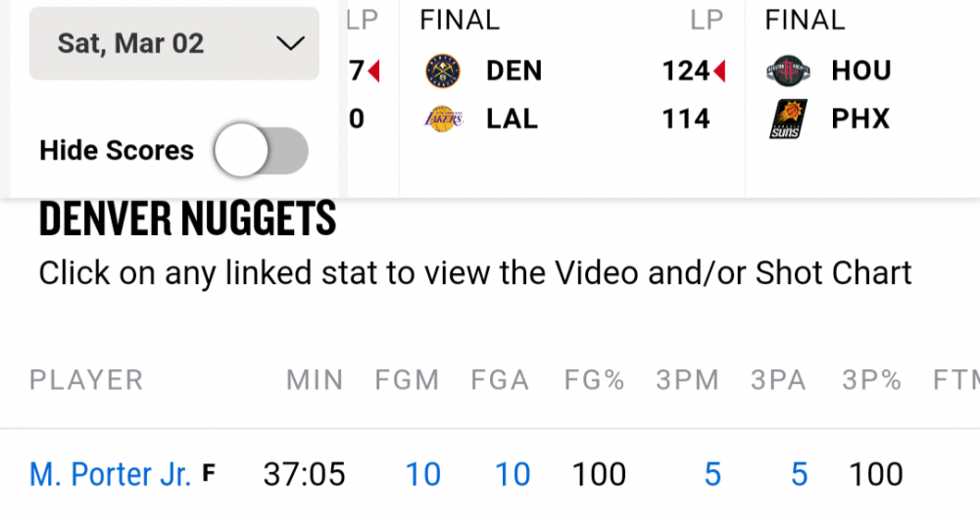Open M. Porter Jr. player profile

coord(110,475)
